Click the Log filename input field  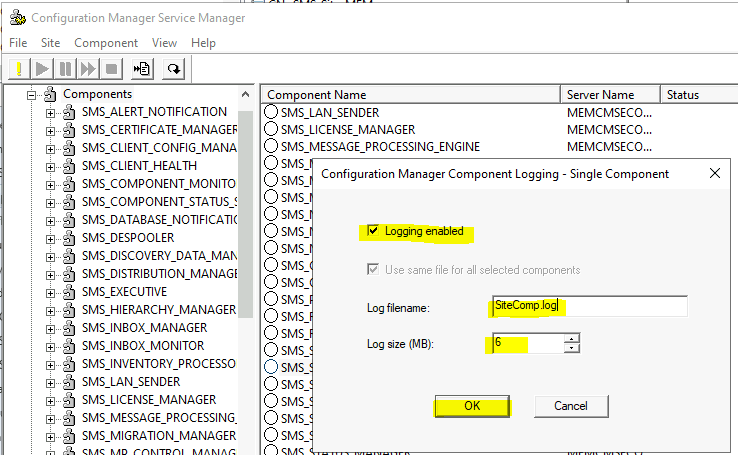coord(590,306)
